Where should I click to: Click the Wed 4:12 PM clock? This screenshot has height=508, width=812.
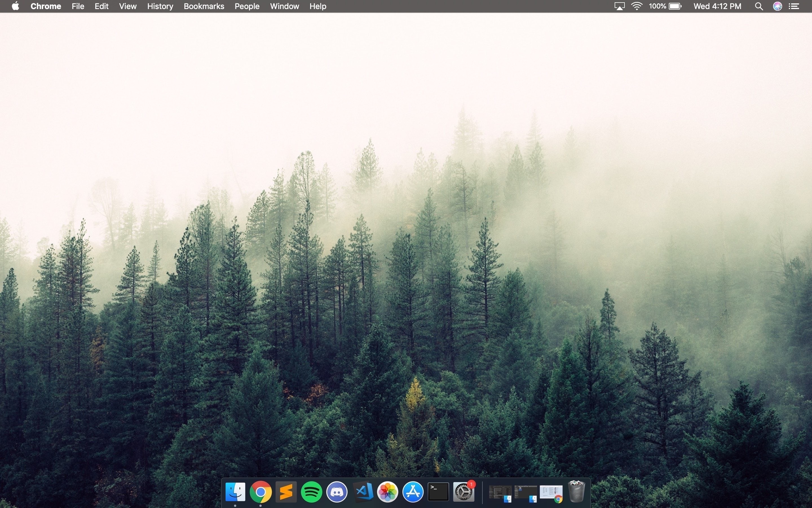pyautogui.click(x=717, y=6)
